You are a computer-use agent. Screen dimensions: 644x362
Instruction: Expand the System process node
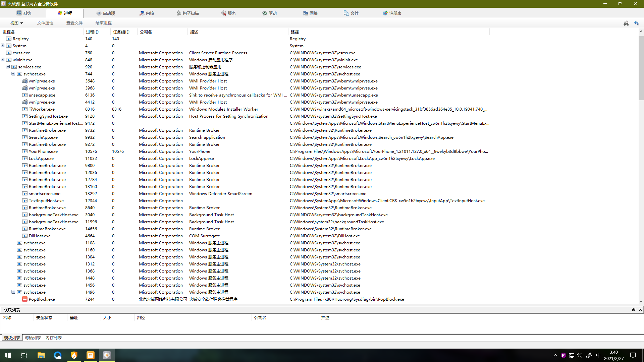[x=3, y=46]
